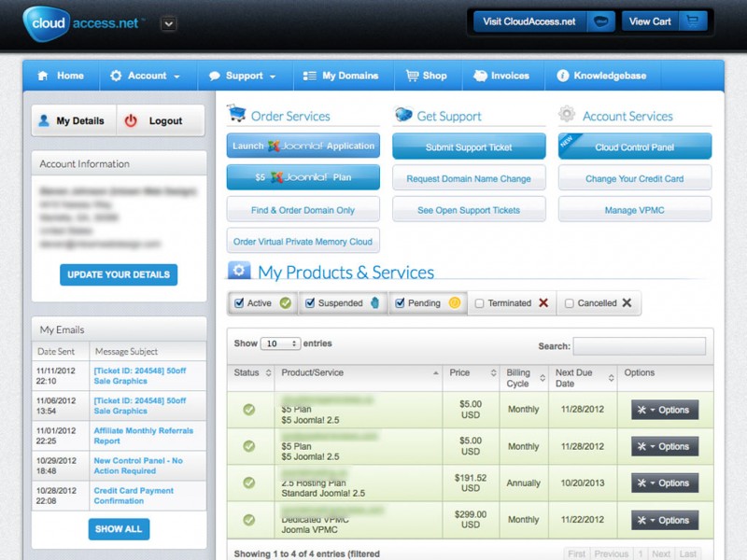Click Launch Joomla! Application button
Screen dimensions: 747x560
pyautogui.click(x=303, y=146)
